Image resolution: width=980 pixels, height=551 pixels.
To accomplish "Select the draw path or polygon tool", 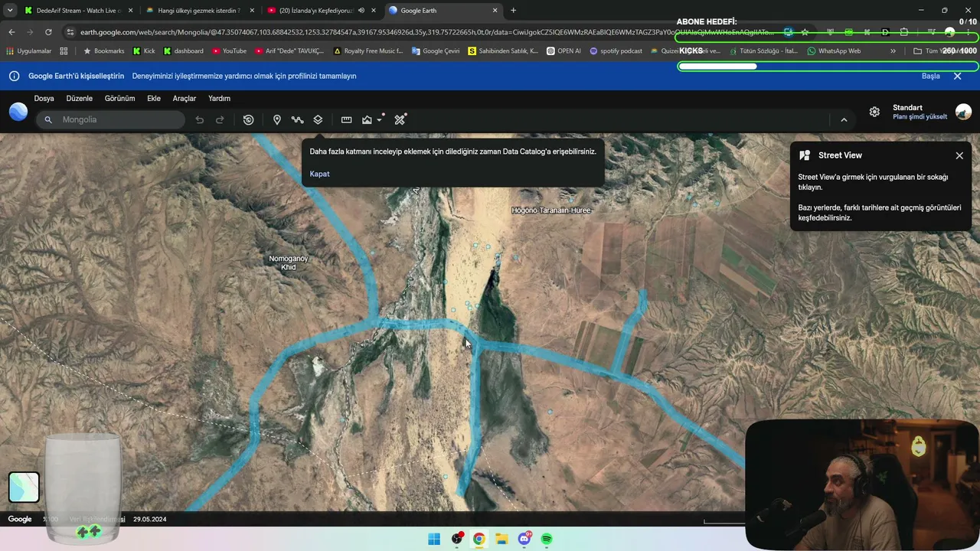I will coord(297,120).
